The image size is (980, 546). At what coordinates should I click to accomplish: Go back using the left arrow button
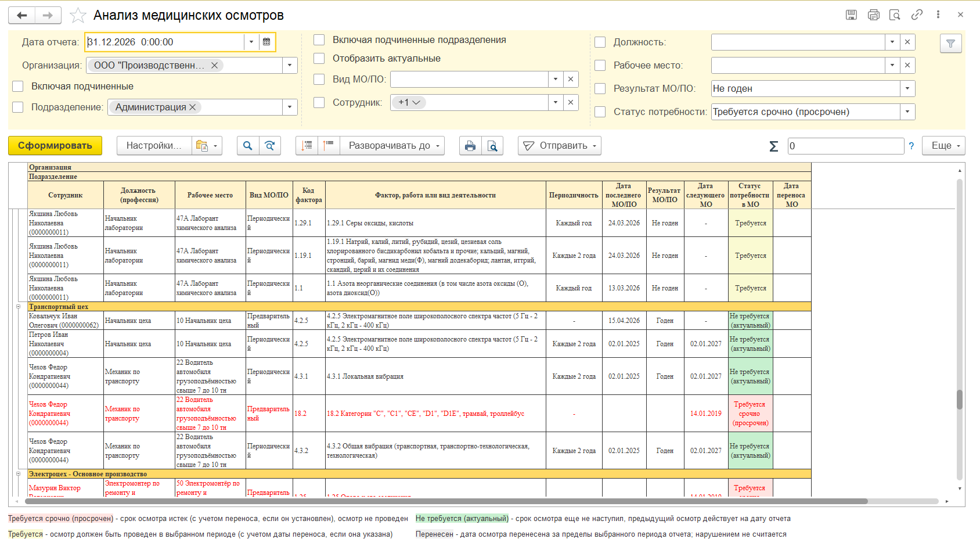(x=22, y=16)
